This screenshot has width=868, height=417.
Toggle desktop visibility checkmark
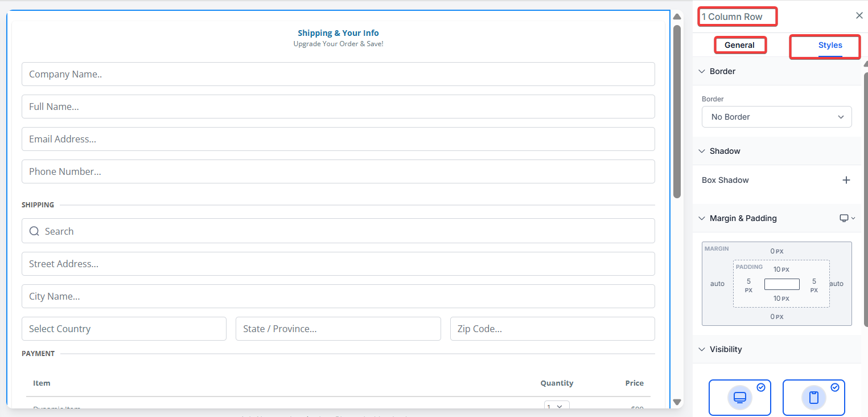pos(761,387)
